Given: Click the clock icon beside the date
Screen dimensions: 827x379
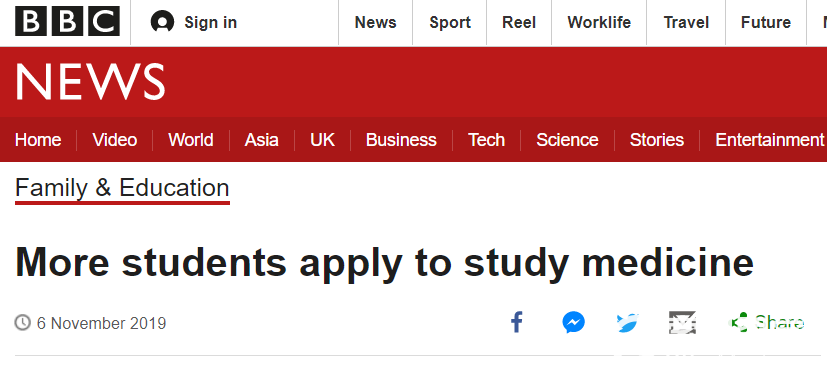Looking at the screenshot, I should [x=23, y=322].
